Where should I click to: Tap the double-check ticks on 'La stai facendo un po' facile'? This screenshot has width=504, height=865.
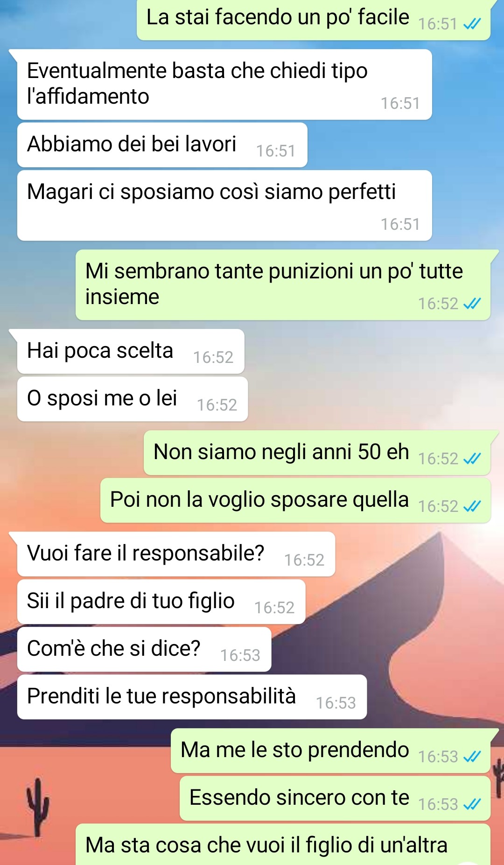[472, 24]
